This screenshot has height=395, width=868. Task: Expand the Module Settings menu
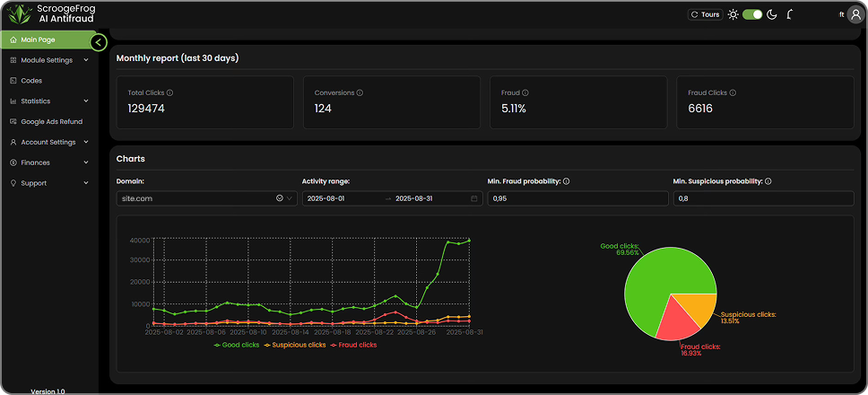point(48,60)
